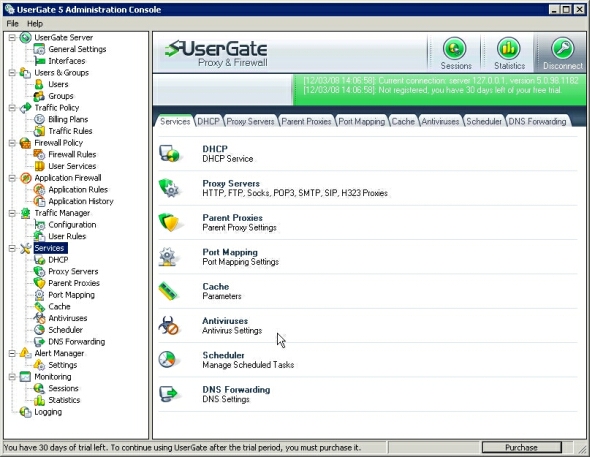
Task: Collapse the Application Firewall tree node
Action: click(x=12, y=178)
